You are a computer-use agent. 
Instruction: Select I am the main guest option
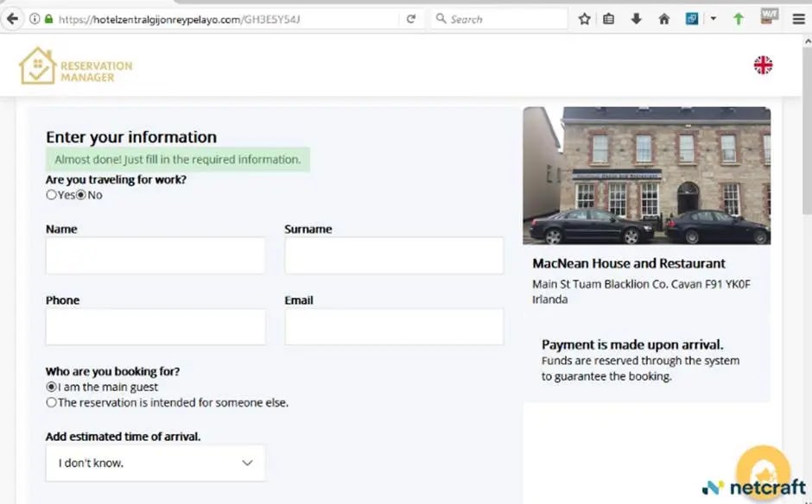coord(51,387)
